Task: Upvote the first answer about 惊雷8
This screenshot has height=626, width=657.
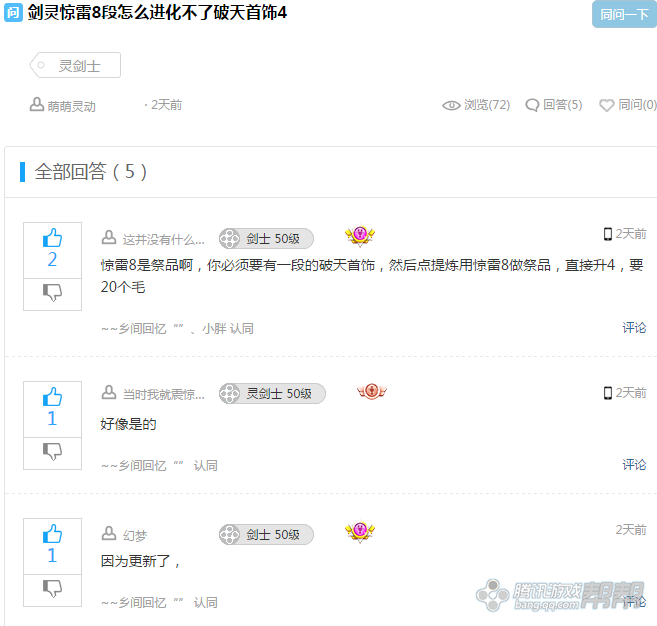Action: (52, 238)
